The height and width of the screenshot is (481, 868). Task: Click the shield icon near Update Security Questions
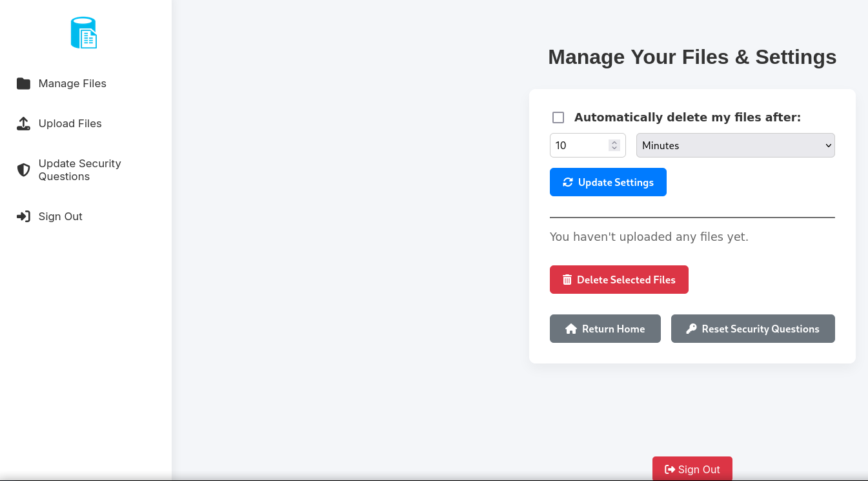click(x=23, y=169)
